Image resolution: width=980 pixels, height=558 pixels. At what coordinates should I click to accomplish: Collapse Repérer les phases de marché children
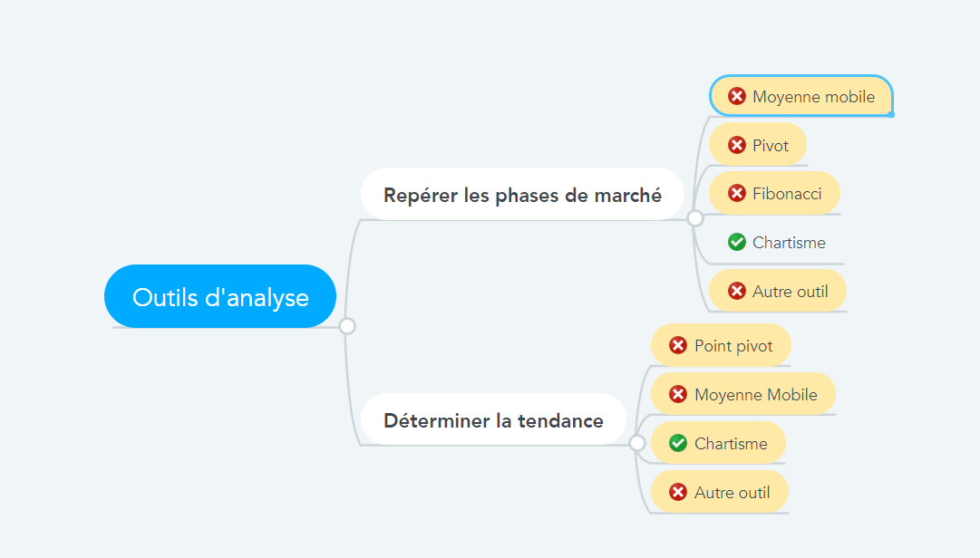point(695,218)
